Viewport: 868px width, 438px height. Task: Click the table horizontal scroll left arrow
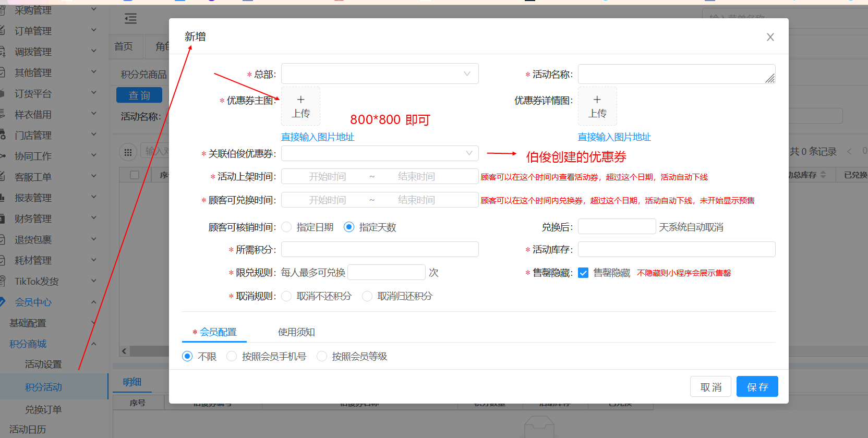click(124, 351)
